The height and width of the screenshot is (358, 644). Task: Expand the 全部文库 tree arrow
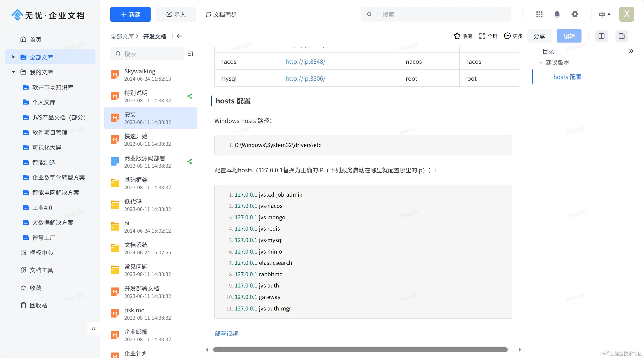pyautogui.click(x=13, y=57)
